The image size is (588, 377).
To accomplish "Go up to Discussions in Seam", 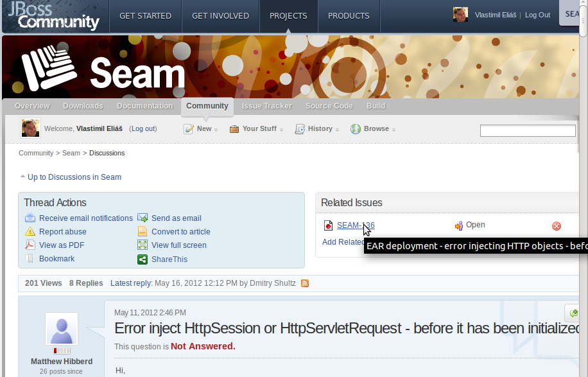I will 74,177.
